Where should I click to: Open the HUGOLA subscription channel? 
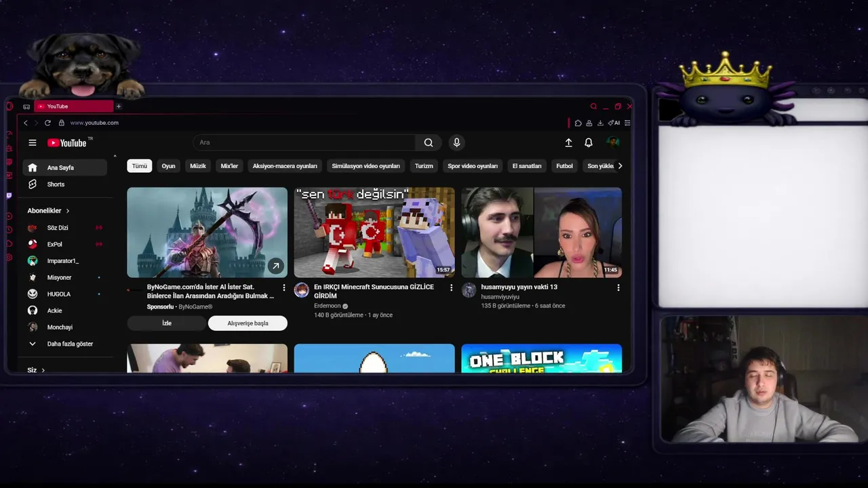coord(65,294)
